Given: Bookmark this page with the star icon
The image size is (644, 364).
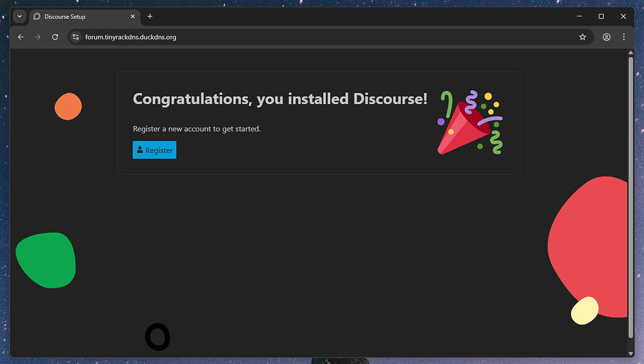Looking at the screenshot, I should (x=582, y=37).
